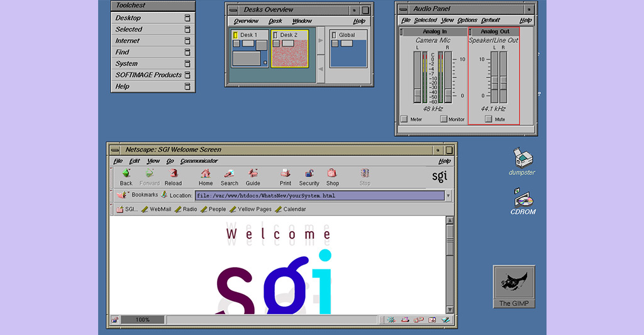Toggle the Mute checkbox in Audio Panel
The height and width of the screenshot is (335, 644).
pyautogui.click(x=489, y=119)
